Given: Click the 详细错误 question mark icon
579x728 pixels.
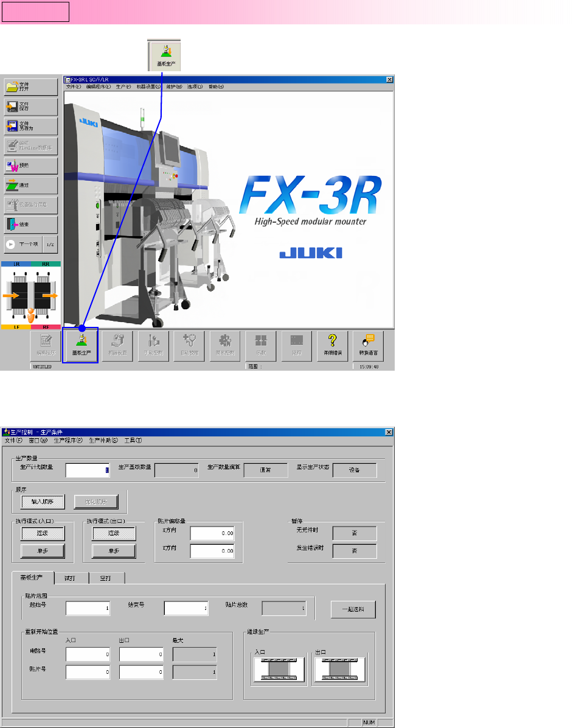Looking at the screenshot, I should pyautogui.click(x=332, y=346).
